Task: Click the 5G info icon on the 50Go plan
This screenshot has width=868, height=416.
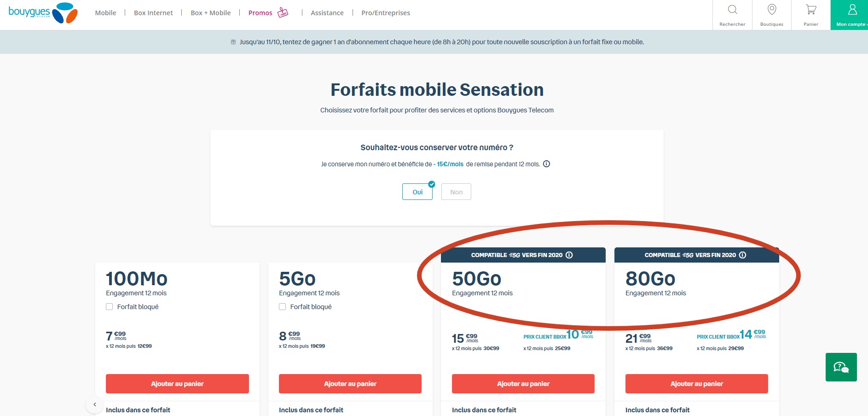Action: click(570, 254)
